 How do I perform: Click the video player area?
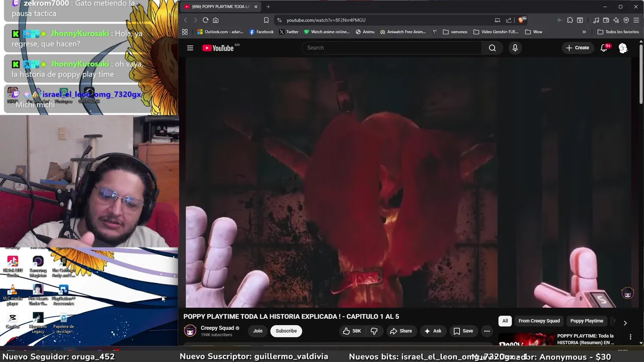point(409,182)
